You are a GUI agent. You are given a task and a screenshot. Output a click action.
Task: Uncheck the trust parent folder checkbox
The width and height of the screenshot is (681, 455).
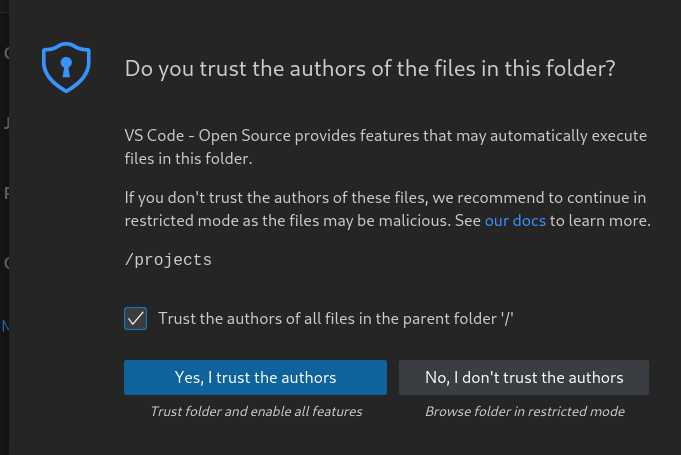point(136,319)
